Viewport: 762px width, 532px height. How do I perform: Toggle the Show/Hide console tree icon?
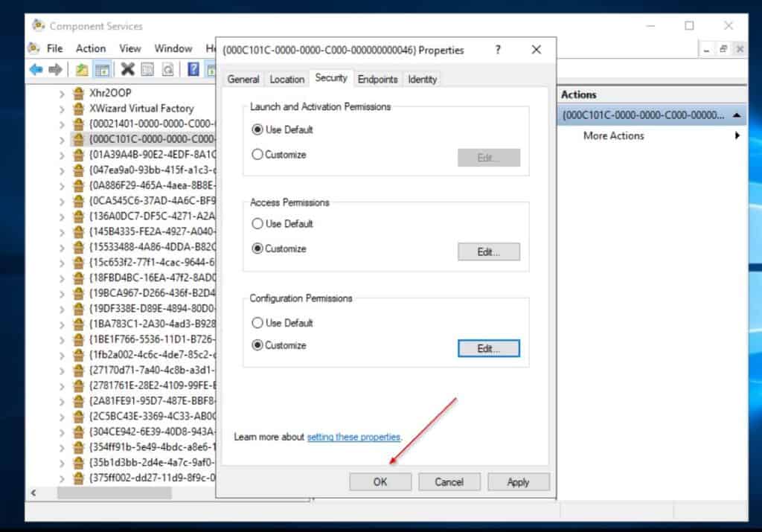102,69
